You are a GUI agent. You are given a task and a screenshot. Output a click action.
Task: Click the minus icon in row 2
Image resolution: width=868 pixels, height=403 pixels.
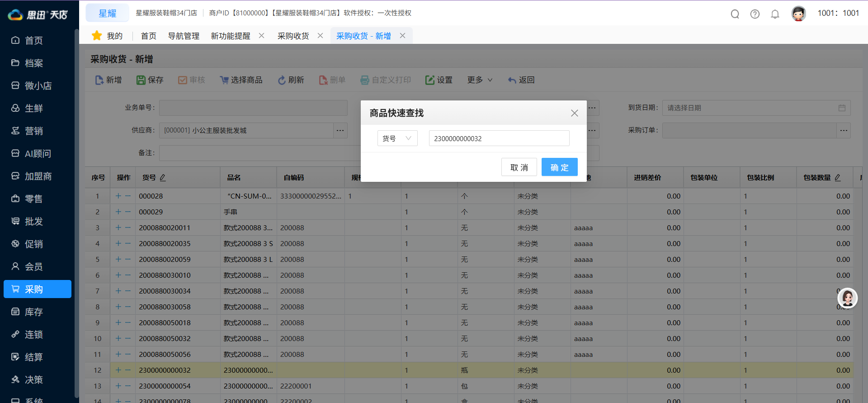128,212
